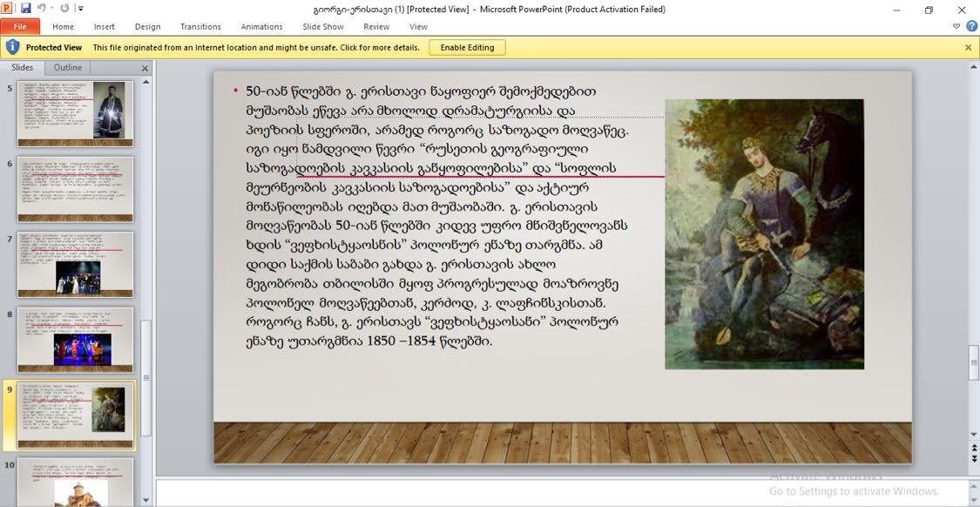This screenshot has width=980, height=507.
Task: Open the Review ribbon tab
Action: tap(376, 27)
